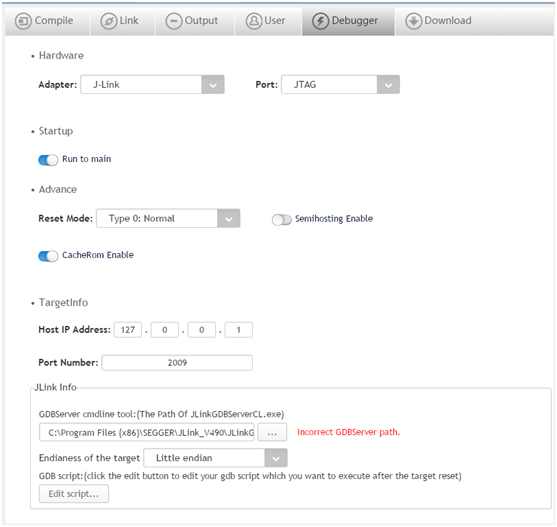Expand the Adapter dropdown arrow
The height and width of the screenshot is (527, 557).
(x=213, y=85)
